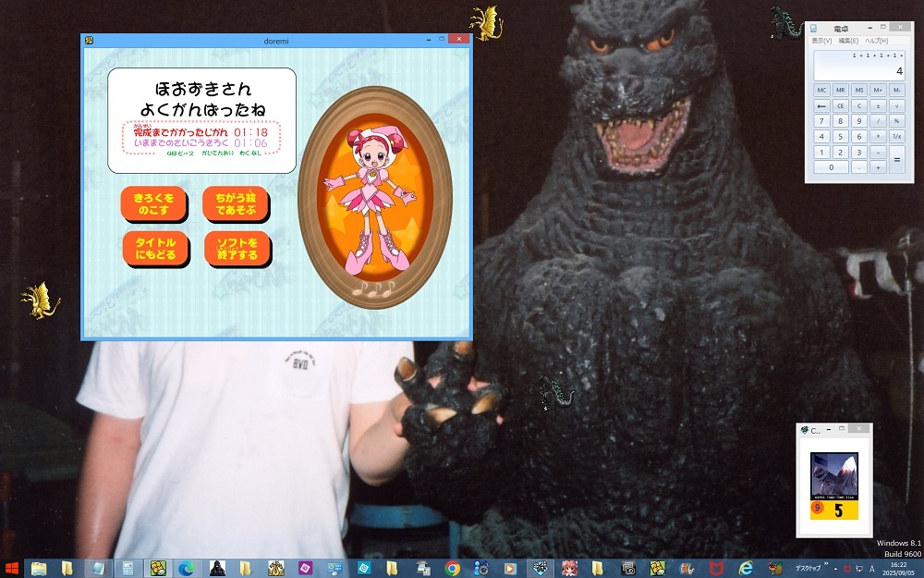Click the Godzilla desktop icon beside the calculator
Screen dimensions: 924x578
[786, 22]
